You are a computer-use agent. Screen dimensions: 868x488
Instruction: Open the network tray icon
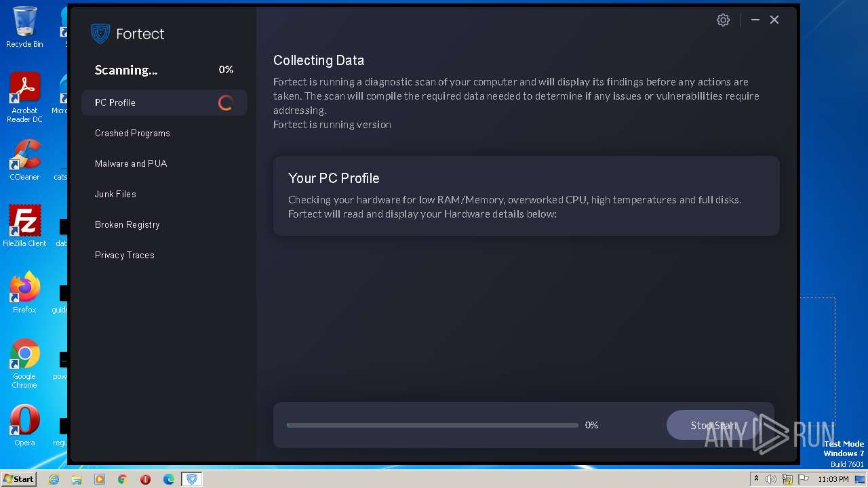point(787,479)
